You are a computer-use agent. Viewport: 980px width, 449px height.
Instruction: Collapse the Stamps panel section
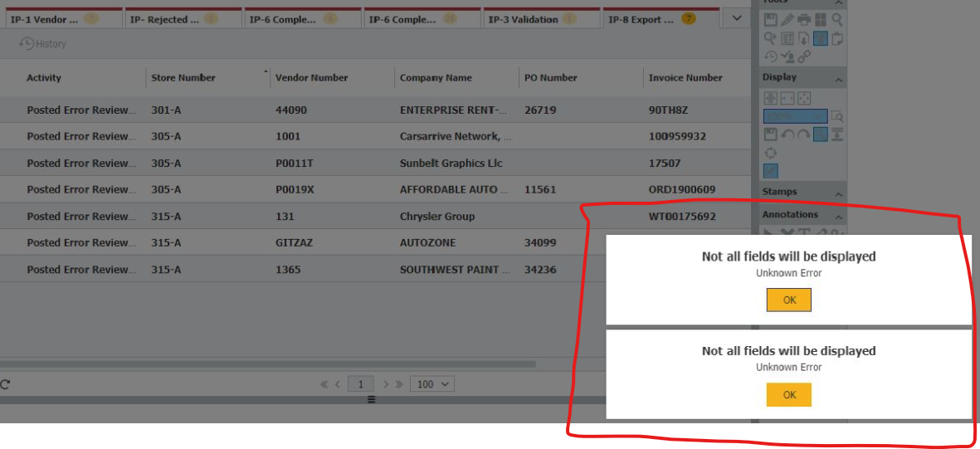(x=838, y=194)
